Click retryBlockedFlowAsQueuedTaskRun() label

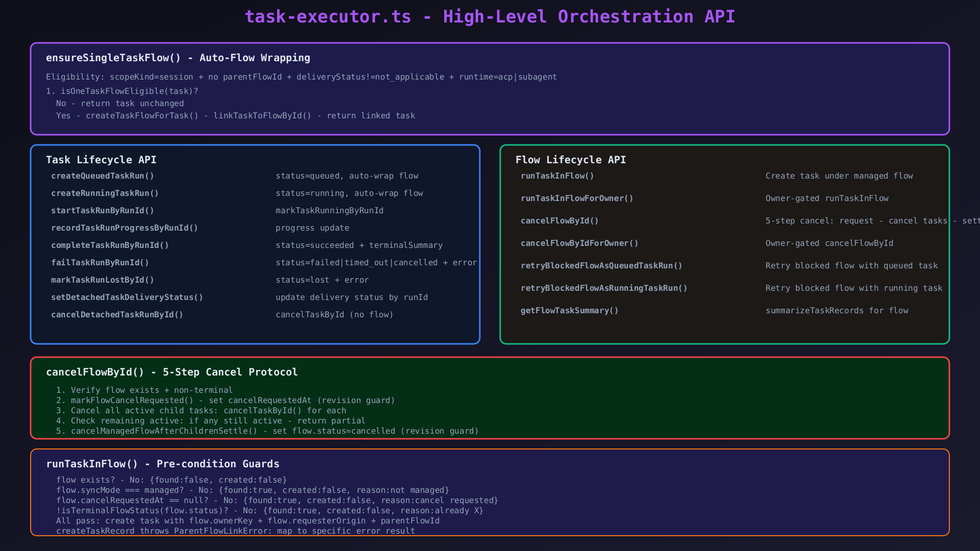click(601, 266)
